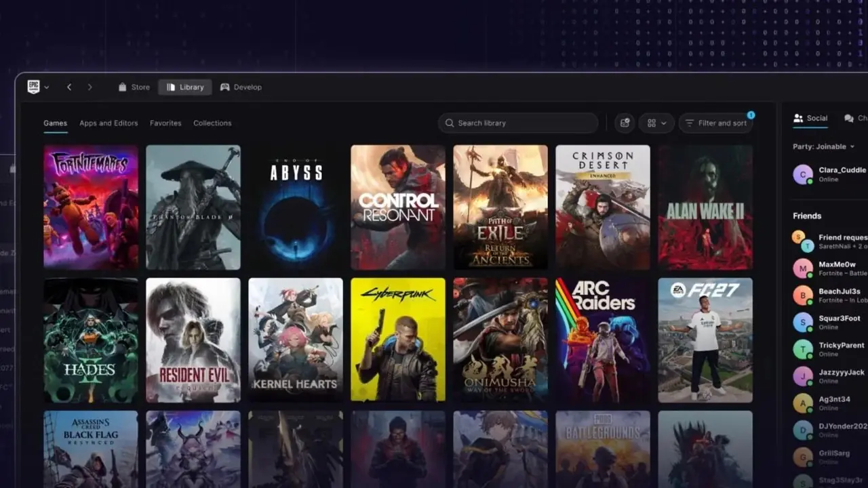Open the Control Resonant tile

tap(398, 207)
